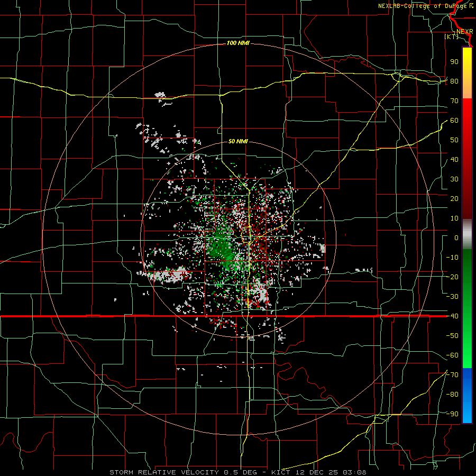Image resolution: width=476 pixels, height=476 pixels.
Task: Click the positive 40 value on the velocity scale
Action: coord(454,160)
